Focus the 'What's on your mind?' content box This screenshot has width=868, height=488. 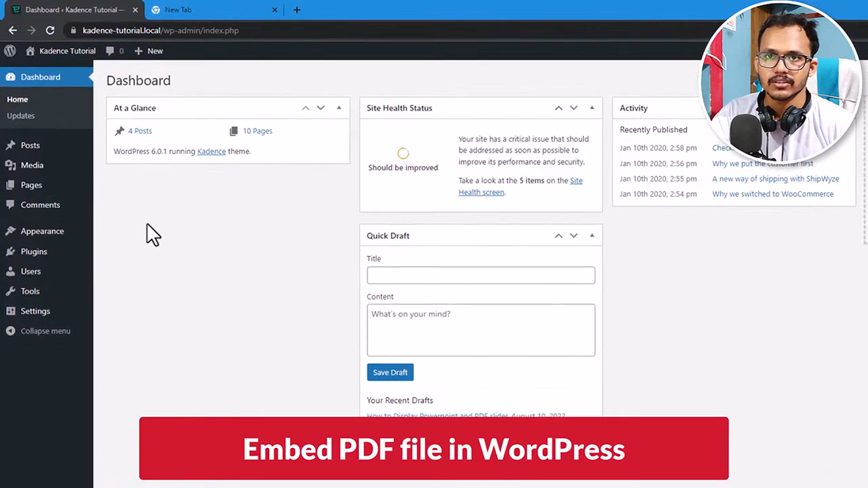pos(481,330)
